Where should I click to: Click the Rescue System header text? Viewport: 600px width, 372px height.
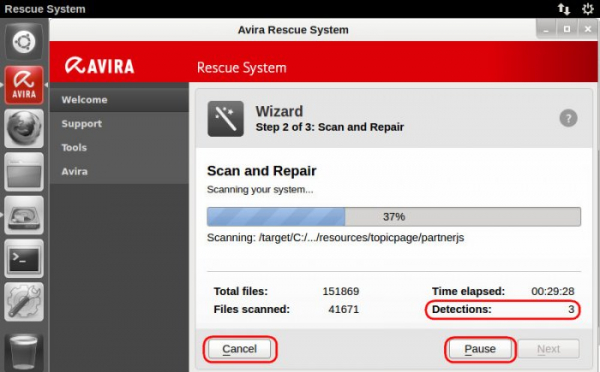point(241,68)
